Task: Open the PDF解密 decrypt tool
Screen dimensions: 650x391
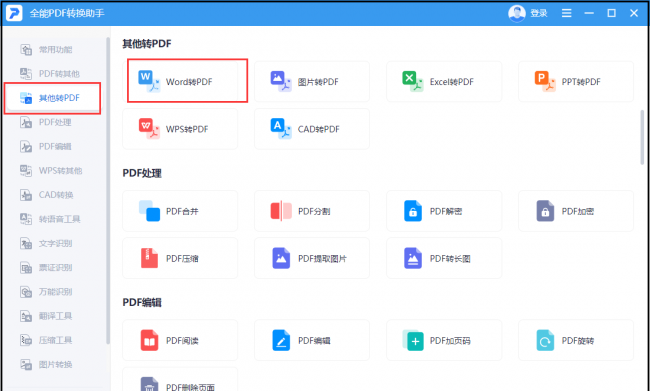Action: click(444, 211)
